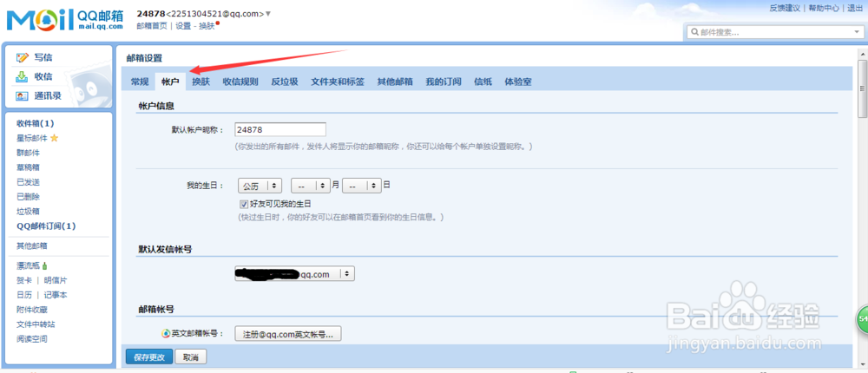Open the 星标邮件 folder
Image resolution: width=868 pixels, height=373 pixels.
click(32, 138)
